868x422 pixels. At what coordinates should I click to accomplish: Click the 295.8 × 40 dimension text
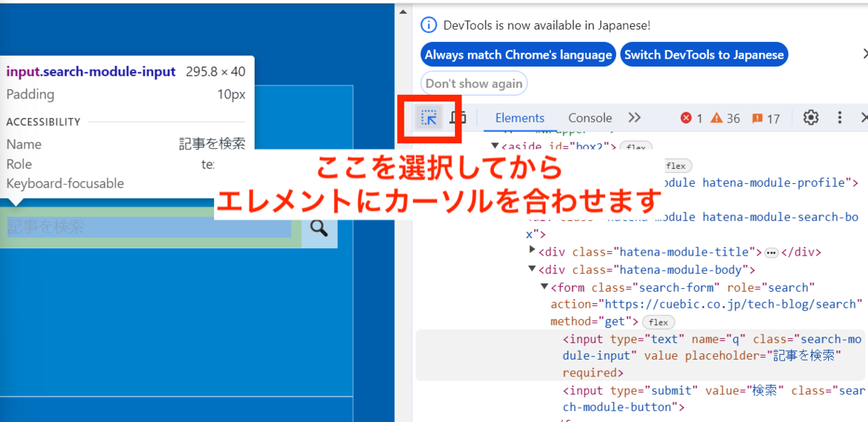tap(216, 72)
